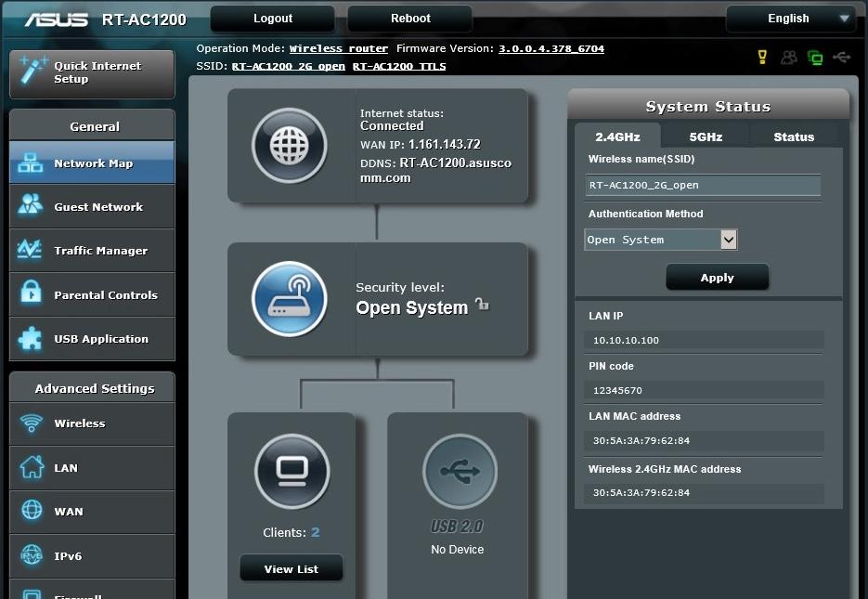Click the RT-AC1200_2G_open SSID link
The image size is (868, 599).
pyautogui.click(x=289, y=67)
